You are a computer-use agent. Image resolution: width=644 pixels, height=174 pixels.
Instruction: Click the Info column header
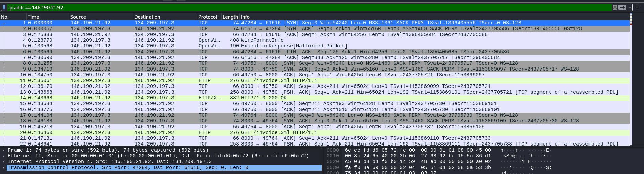[245, 17]
